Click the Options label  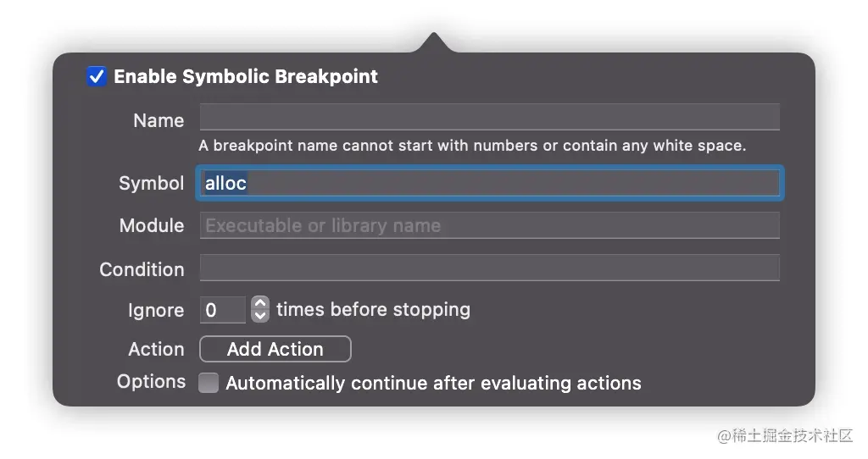pos(151,382)
